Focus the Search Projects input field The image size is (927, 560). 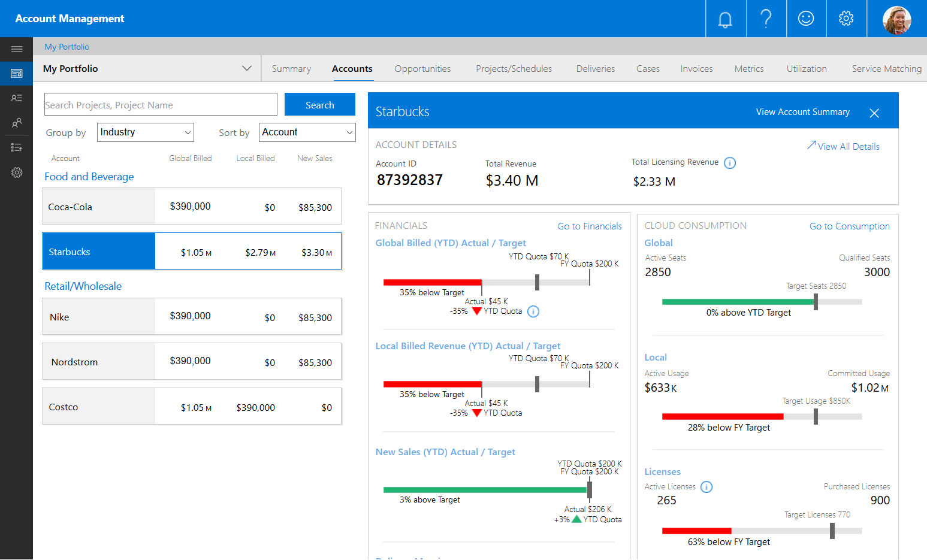(161, 104)
